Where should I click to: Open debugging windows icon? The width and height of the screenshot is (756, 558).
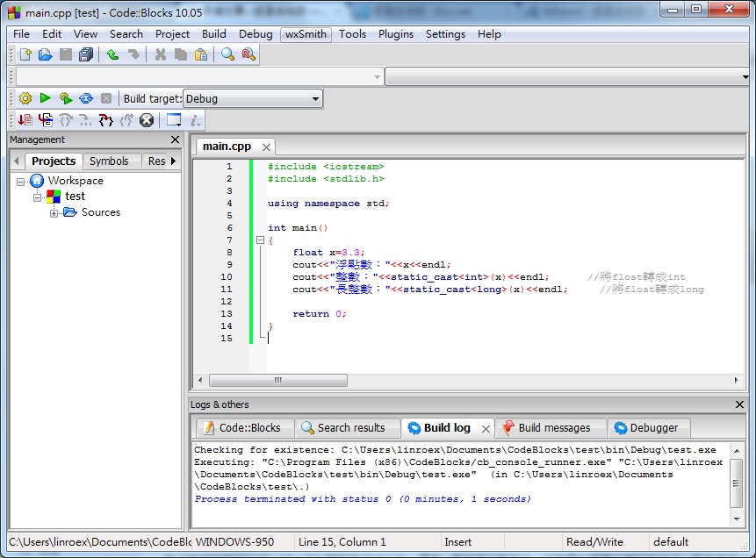[x=174, y=120]
